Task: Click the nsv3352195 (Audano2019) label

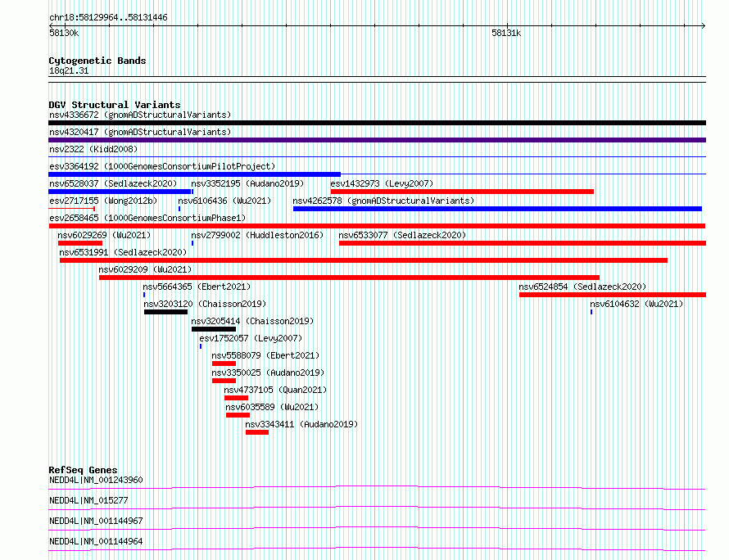Action: click(247, 183)
